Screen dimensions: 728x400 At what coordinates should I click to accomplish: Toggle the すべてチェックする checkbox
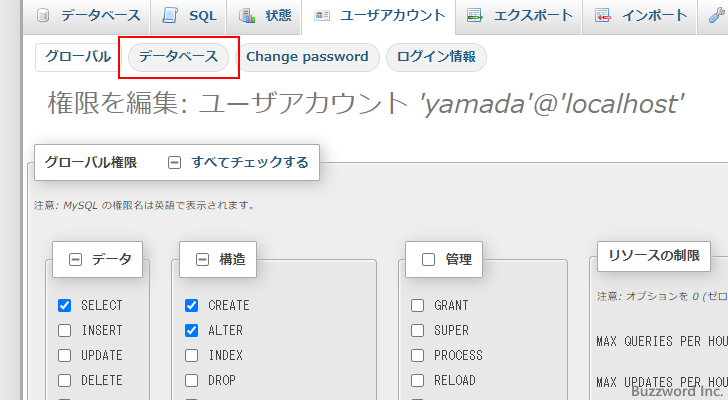174,162
